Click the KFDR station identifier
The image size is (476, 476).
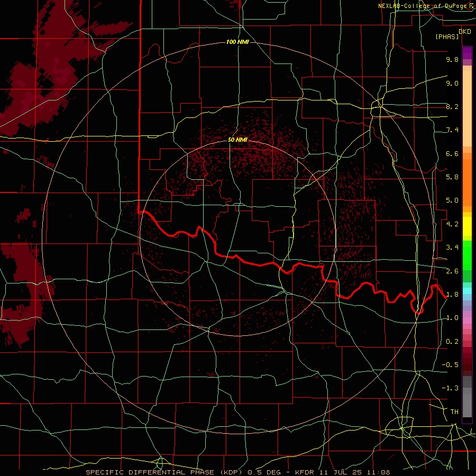pyautogui.click(x=305, y=472)
